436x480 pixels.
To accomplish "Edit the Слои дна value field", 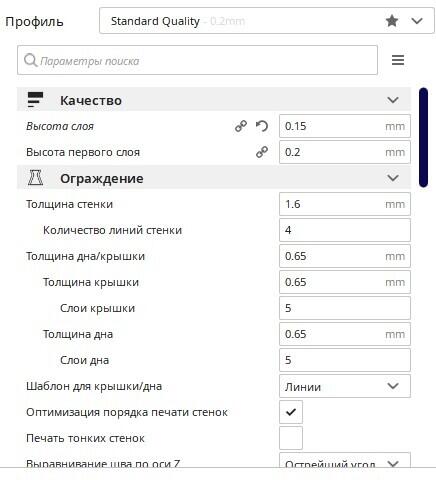I will pos(345,360).
